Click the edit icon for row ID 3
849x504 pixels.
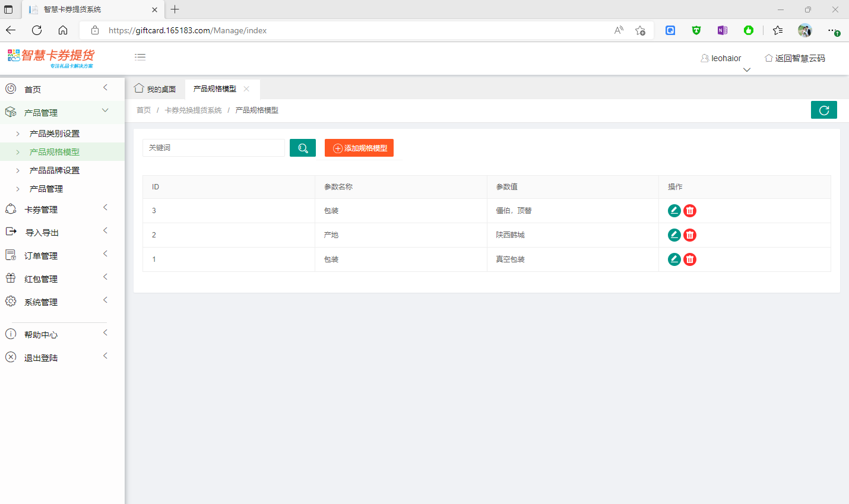tap(674, 211)
